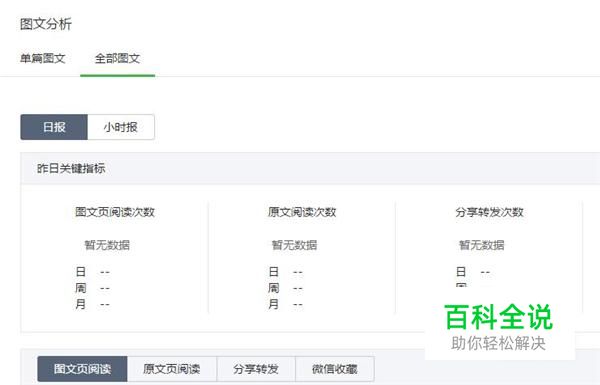View the 微信收藏 chart tab
The image size is (600, 385).
[x=335, y=369]
